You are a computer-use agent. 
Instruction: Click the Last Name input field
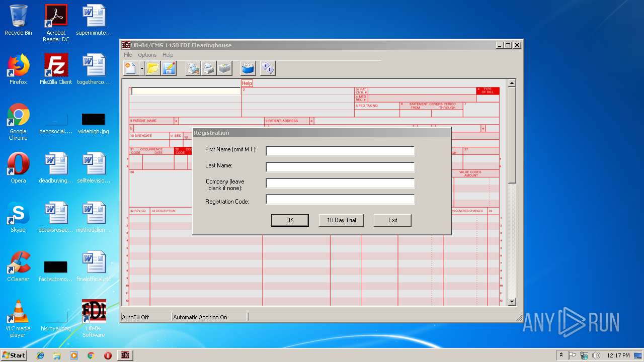(x=340, y=167)
